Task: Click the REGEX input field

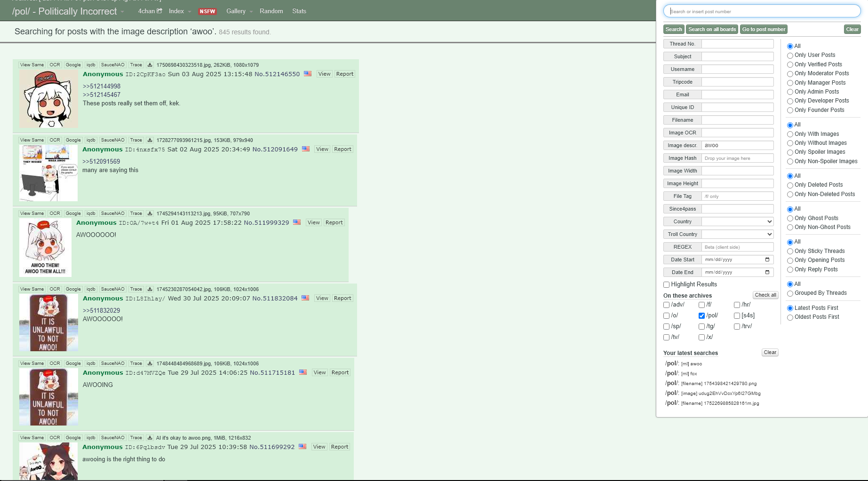Action: point(738,247)
